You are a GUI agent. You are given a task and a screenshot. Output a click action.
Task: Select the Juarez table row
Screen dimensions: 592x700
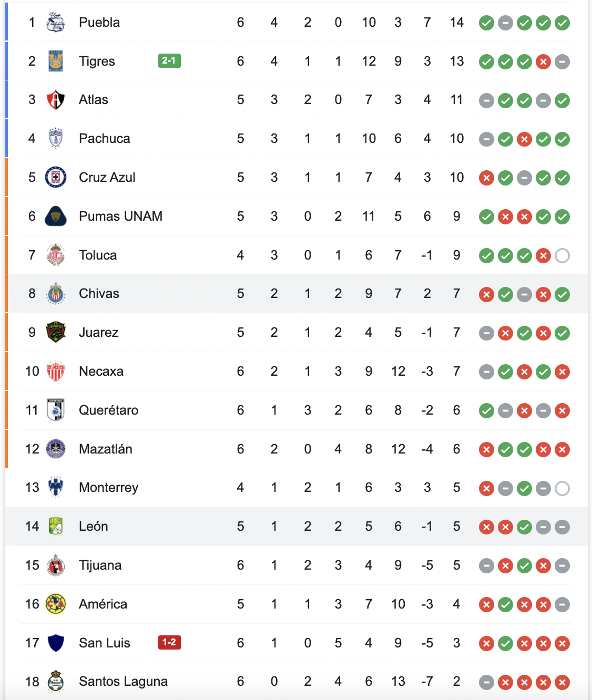pos(294,333)
